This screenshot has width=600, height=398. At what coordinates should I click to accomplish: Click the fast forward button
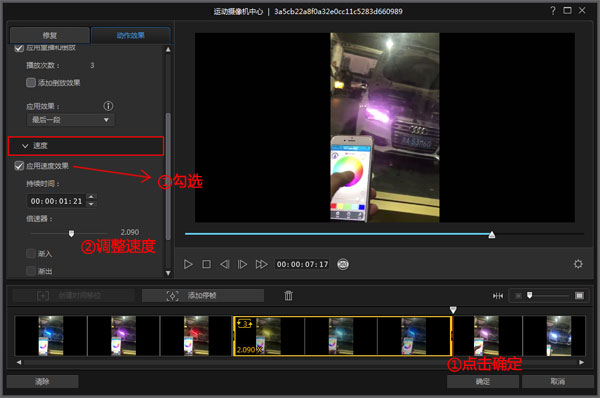click(x=261, y=264)
